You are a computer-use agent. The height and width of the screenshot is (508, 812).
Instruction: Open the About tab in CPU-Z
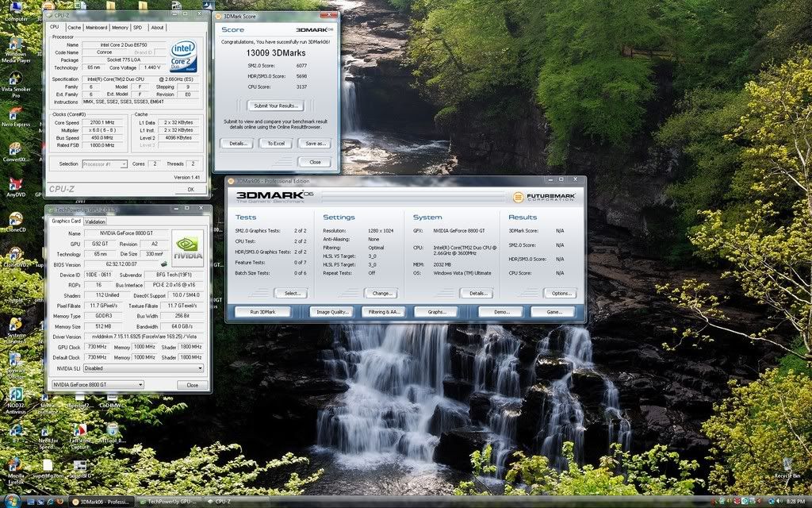click(x=158, y=28)
